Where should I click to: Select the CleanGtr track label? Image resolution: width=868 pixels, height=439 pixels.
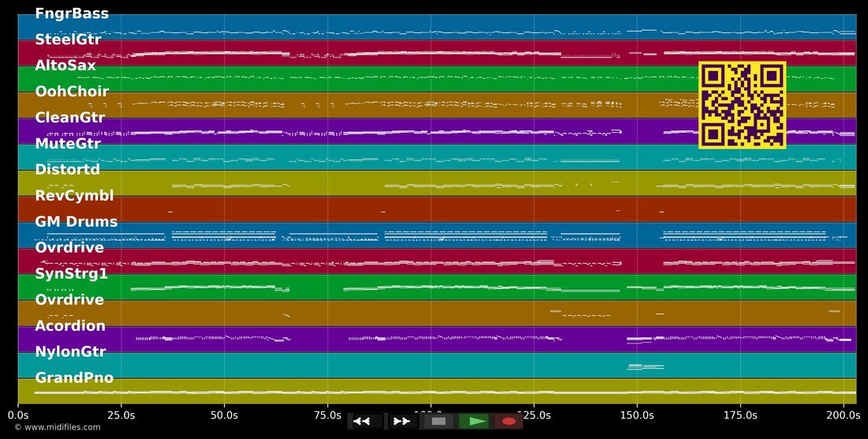[x=69, y=118]
